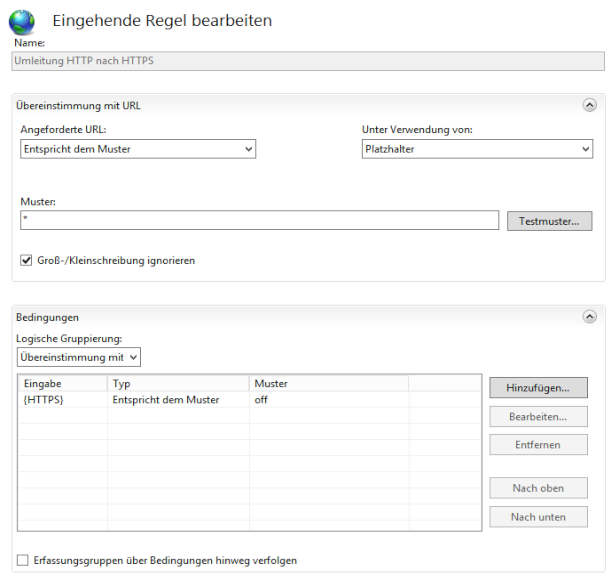Collapse the Übereinstimmung mit URL section
The width and height of the screenshot is (616, 582).
(589, 104)
